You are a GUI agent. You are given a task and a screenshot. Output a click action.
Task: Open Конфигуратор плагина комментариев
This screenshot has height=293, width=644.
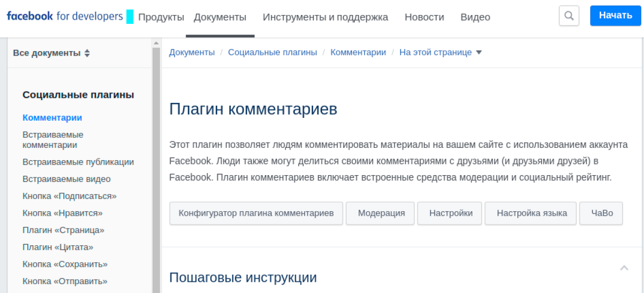(256, 213)
